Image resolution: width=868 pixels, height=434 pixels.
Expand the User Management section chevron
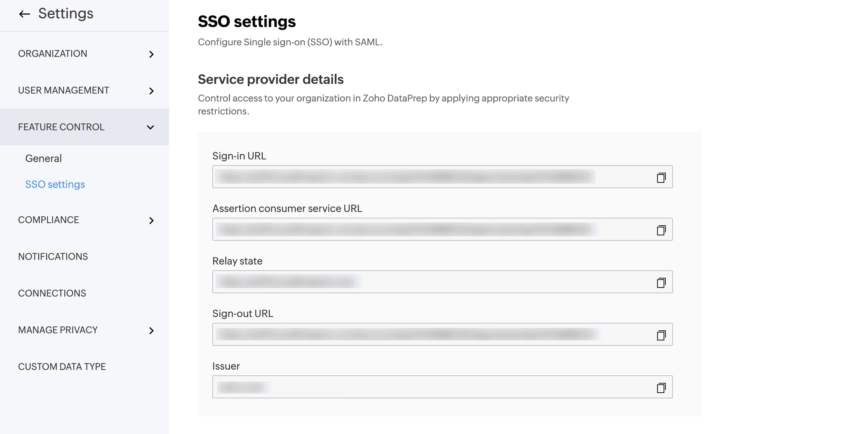click(x=151, y=91)
